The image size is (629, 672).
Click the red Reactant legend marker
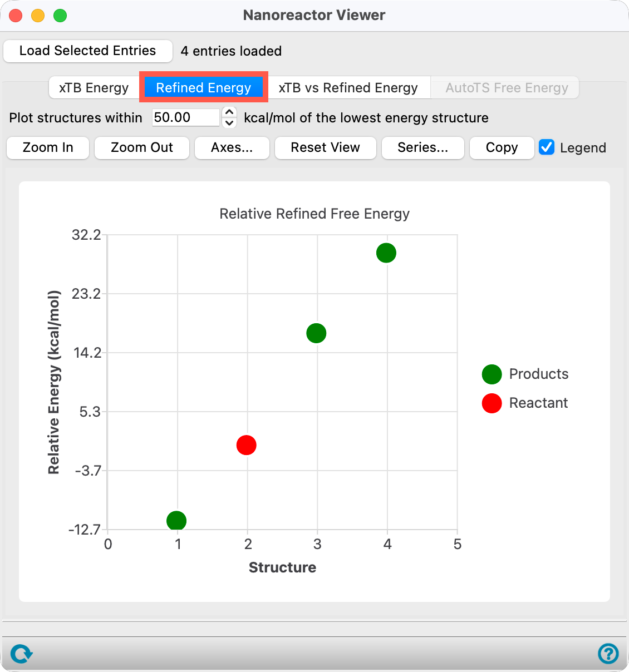point(492,403)
